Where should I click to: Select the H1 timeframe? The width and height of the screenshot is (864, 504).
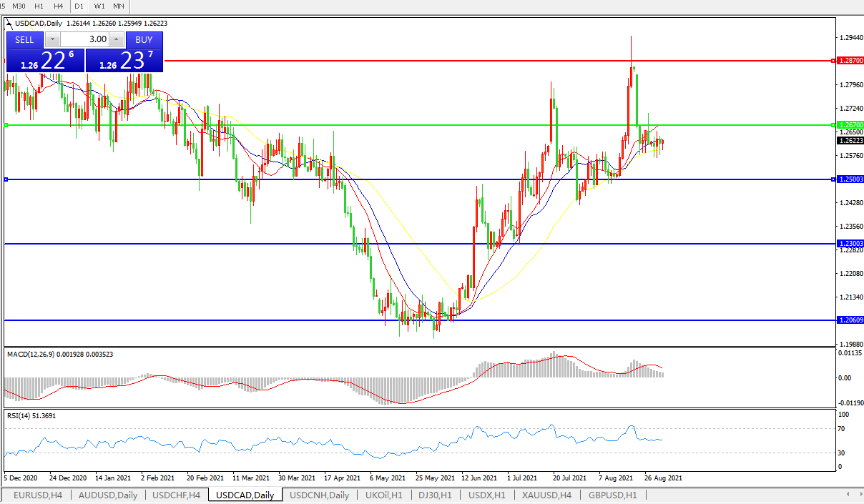point(39,6)
